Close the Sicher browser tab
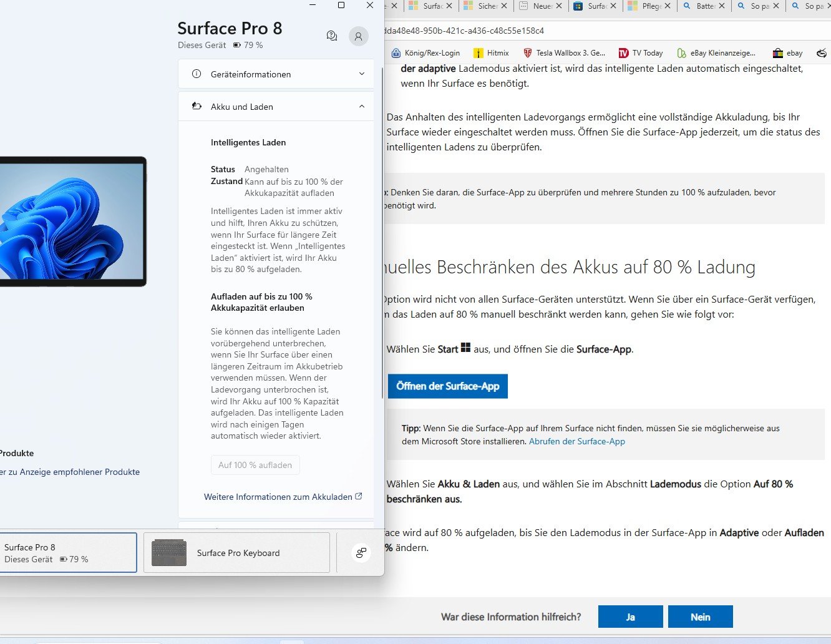 click(503, 6)
